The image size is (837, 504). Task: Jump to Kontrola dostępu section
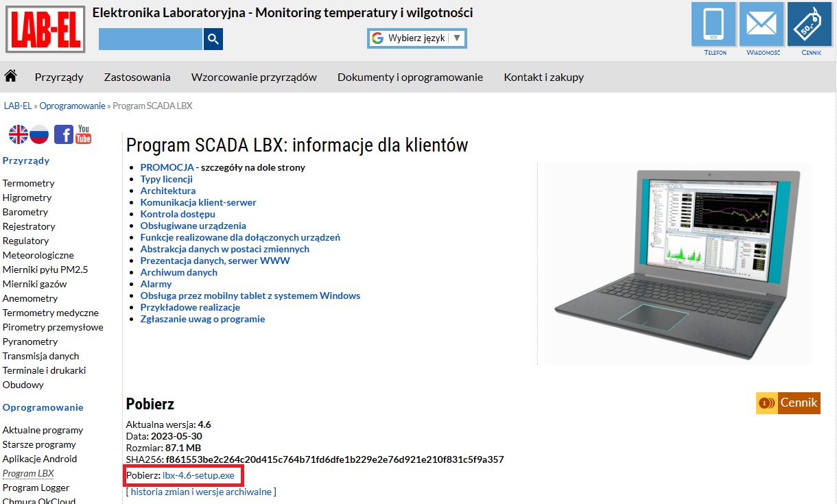click(178, 214)
